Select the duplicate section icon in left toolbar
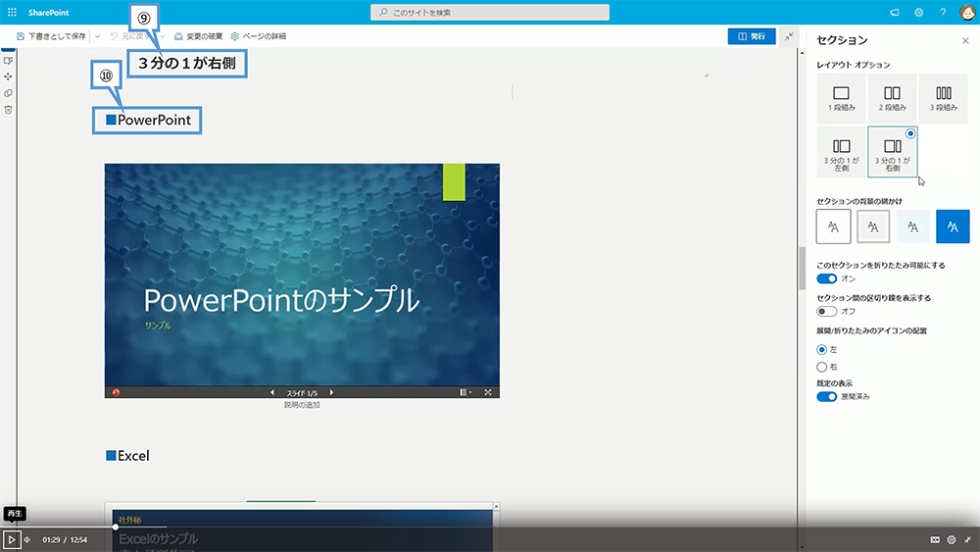Viewport: 980px width, 552px height. [8, 93]
